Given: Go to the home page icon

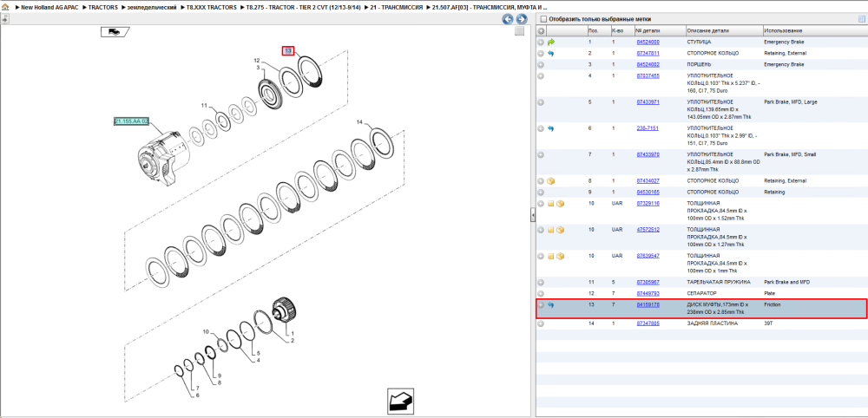Looking at the screenshot, I should [5, 8].
